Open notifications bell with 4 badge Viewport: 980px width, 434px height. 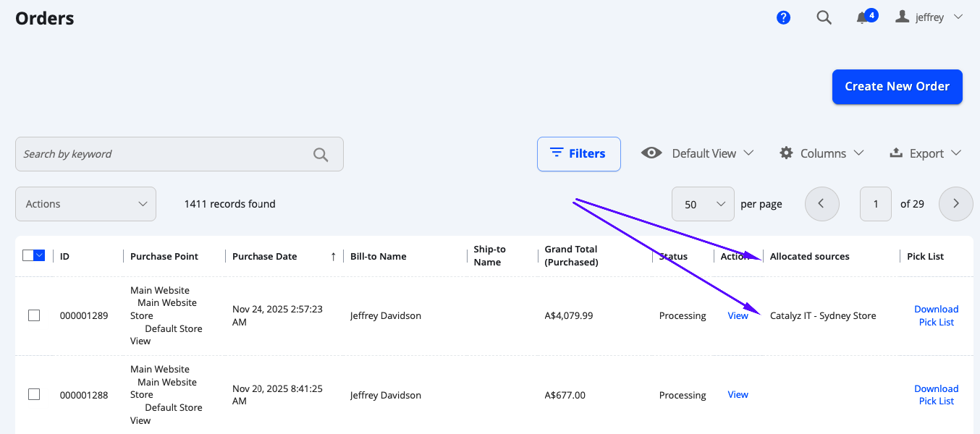[x=866, y=17]
